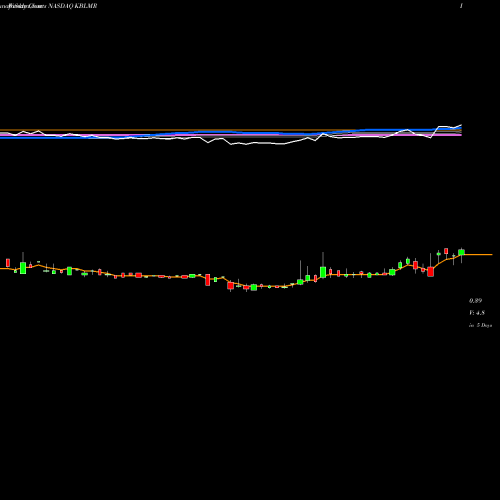This screenshot has width=500, height=500.
Task: Click the text 'in 5 Days'
Action: (x=480, y=325)
